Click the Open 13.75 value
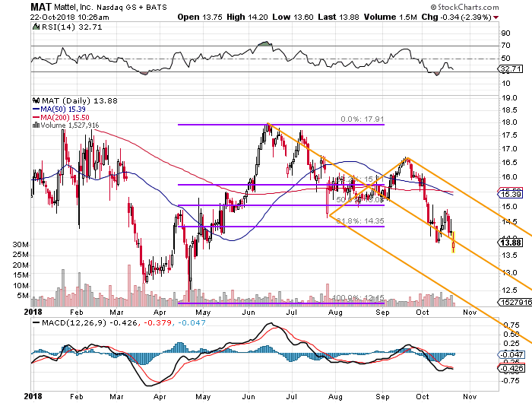Screen dimensions: 532x403 click(200, 17)
